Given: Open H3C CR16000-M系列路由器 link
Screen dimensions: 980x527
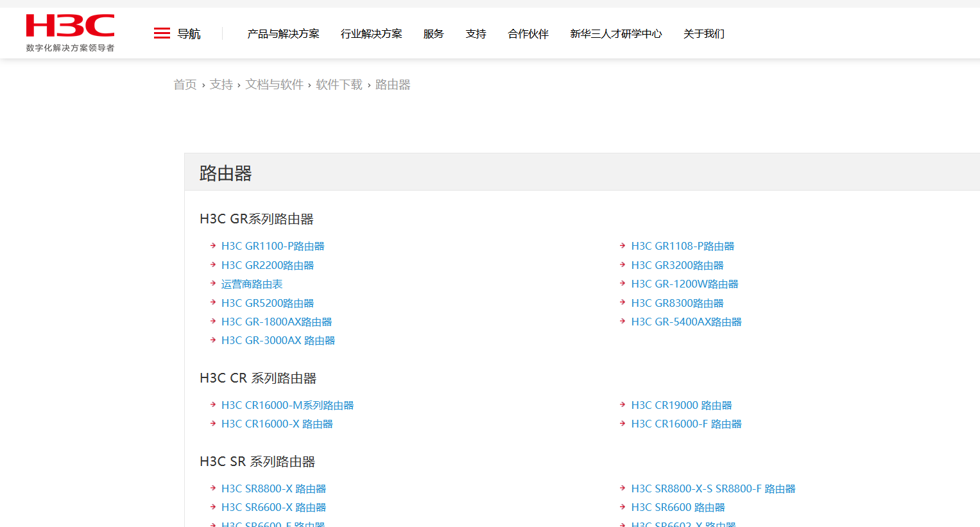Looking at the screenshot, I should click(x=288, y=405).
